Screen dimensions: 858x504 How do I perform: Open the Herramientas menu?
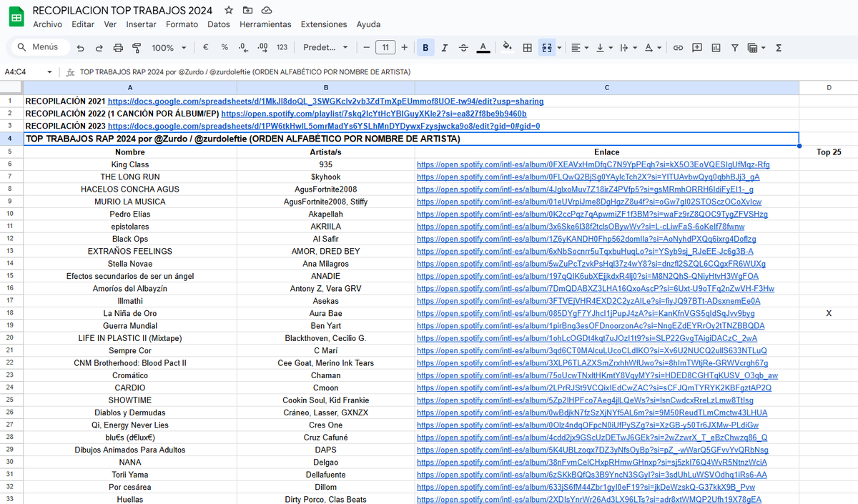pyautogui.click(x=265, y=24)
